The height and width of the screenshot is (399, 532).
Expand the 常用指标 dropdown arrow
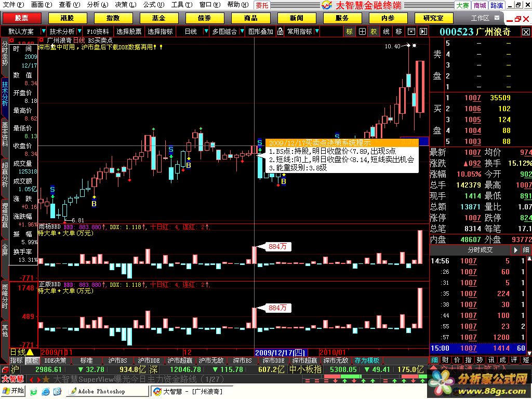click(x=317, y=32)
